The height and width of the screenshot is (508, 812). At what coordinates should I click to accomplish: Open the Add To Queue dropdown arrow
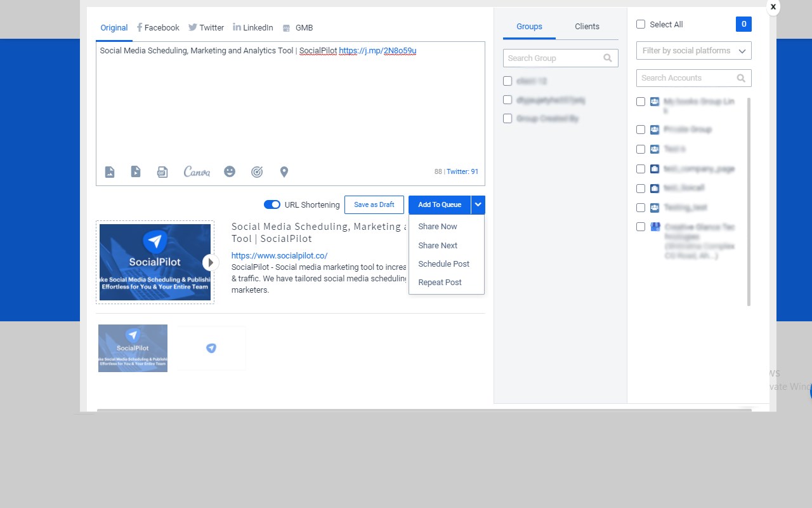click(x=478, y=204)
